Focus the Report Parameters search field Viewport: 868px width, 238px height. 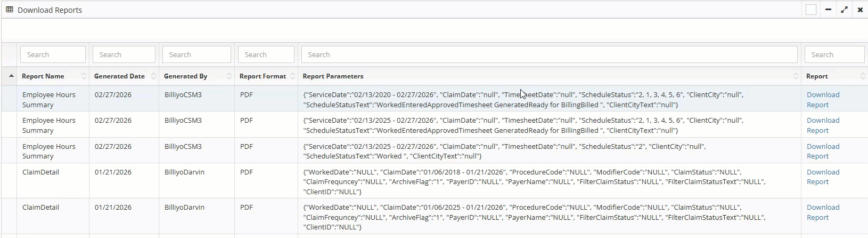coord(549,54)
